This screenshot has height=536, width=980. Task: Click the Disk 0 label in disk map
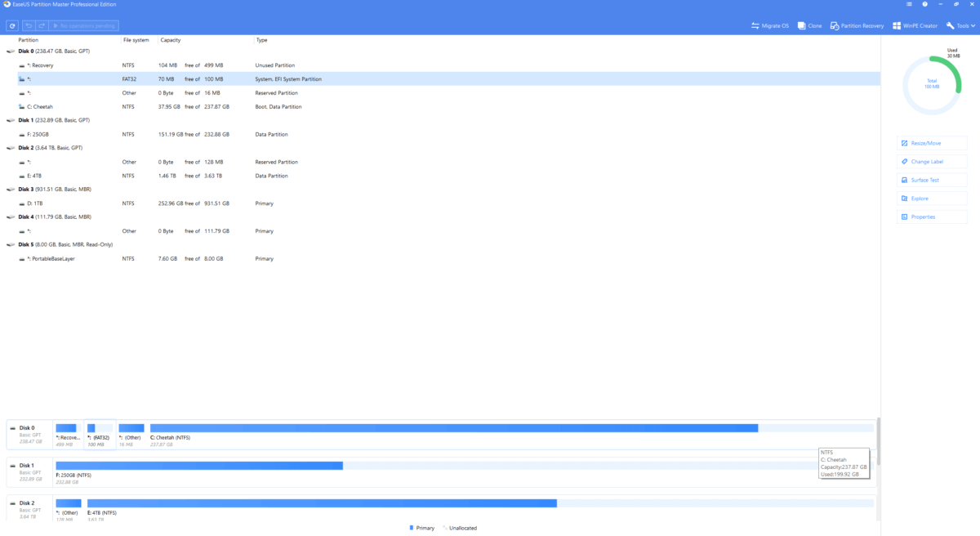click(27, 427)
